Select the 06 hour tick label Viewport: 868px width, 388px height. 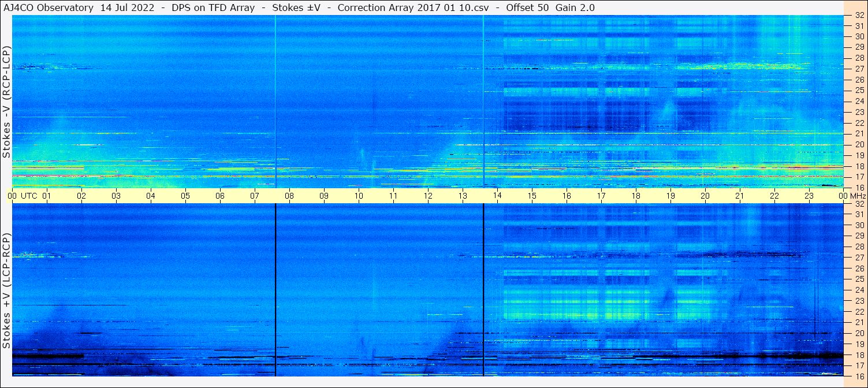(220, 196)
